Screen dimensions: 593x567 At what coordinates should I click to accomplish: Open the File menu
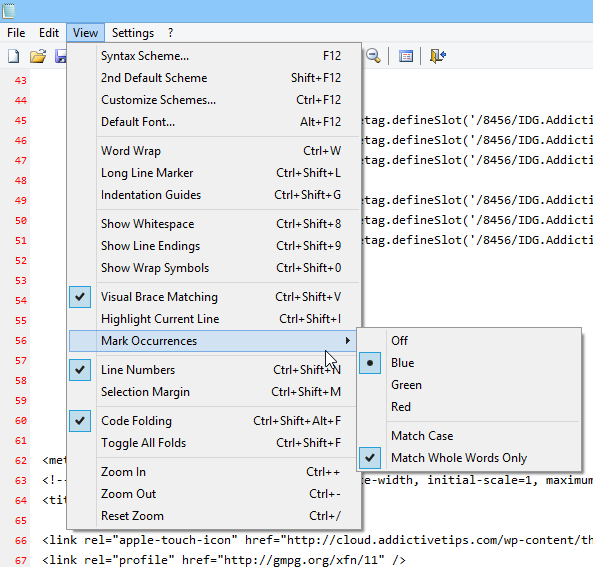tap(16, 33)
